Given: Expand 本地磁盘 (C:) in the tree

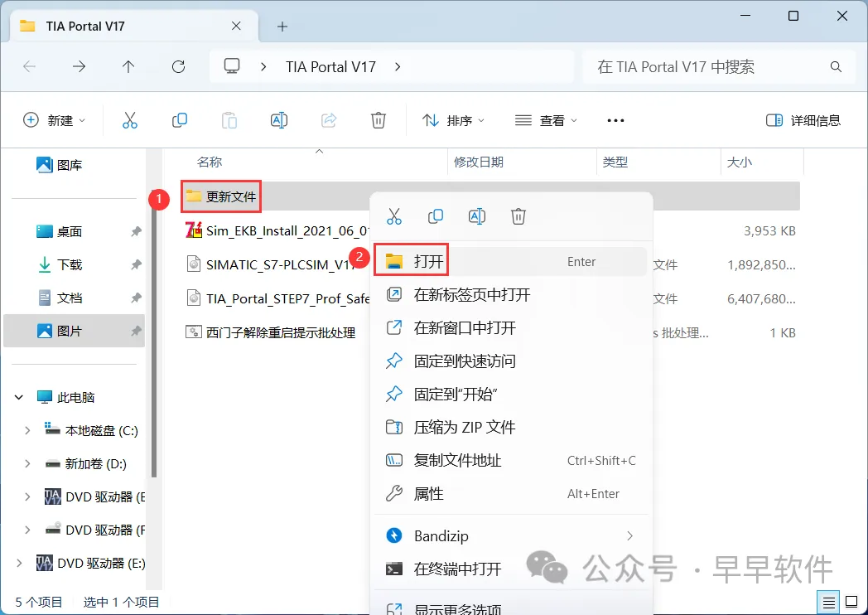Looking at the screenshot, I should click(x=27, y=430).
